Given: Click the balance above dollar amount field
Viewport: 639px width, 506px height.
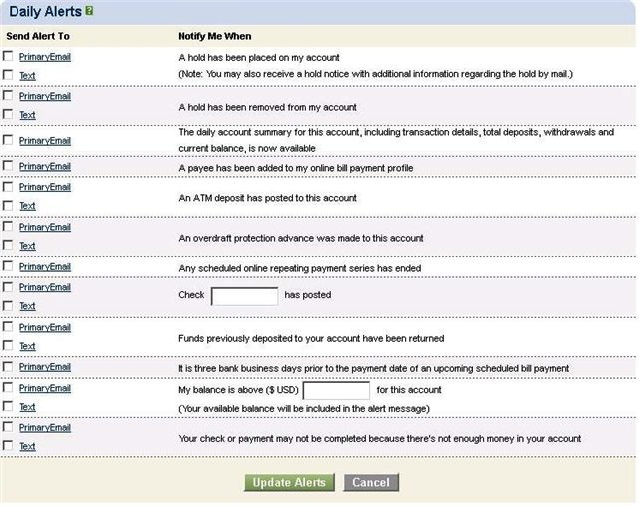Looking at the screenshot, I should [335, 391].
